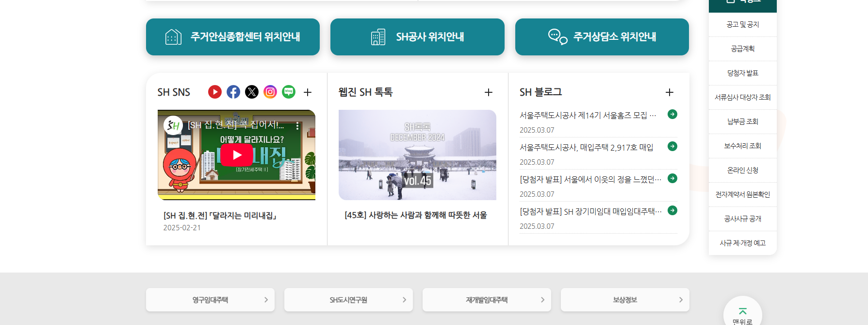Open the YouTube video options menu (three dots)
Image resolution: width=868 pixels, height=325 pixels.
(297, 126)
